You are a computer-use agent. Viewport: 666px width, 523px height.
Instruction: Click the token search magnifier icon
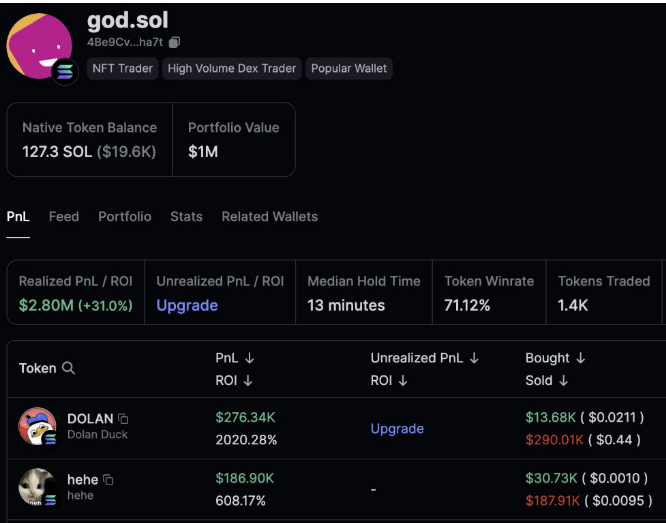[x=69, y=368]
